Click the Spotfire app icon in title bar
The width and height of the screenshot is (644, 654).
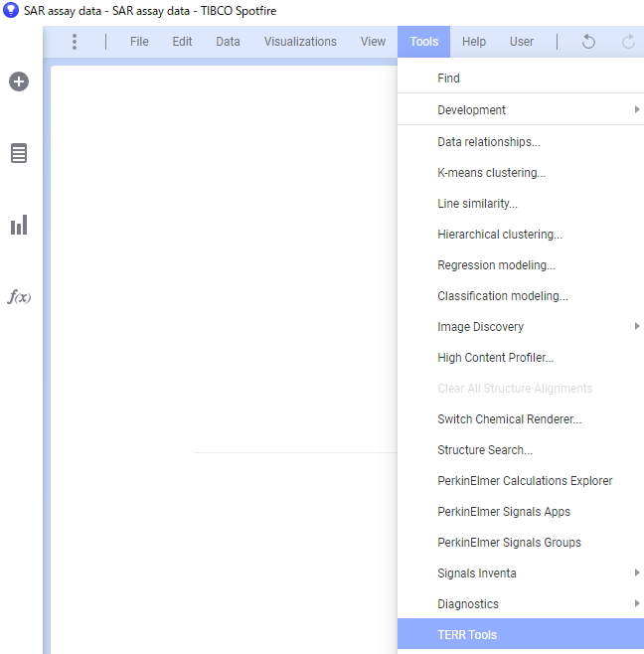point(11,10)
